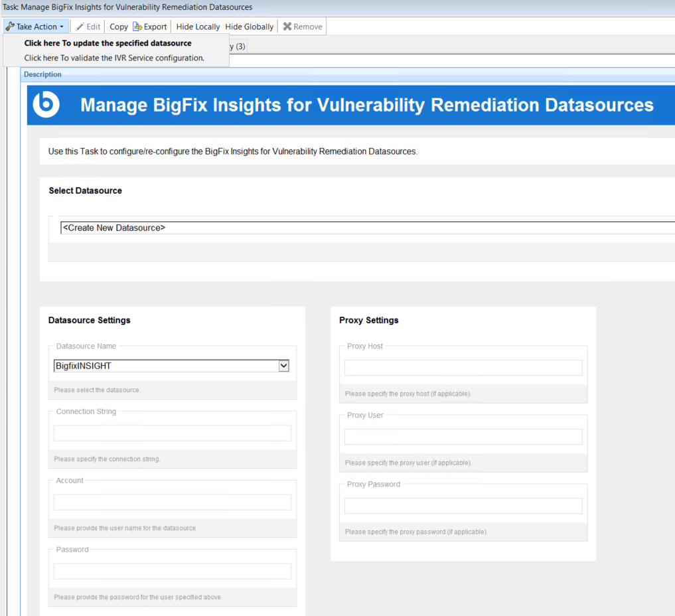The width and height of the screenshot is (675, 616).
Task: Switch to the partially hidden tab labeled (3)
Action: 238,46
